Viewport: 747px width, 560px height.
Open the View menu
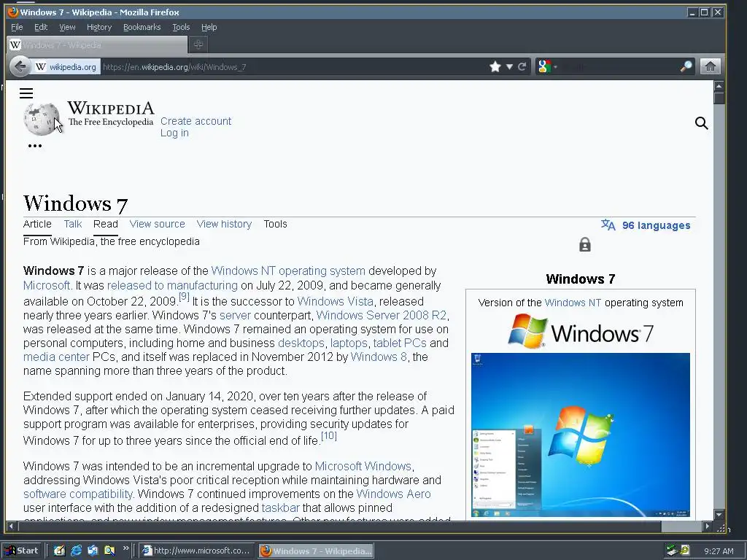tap(67, 27)
